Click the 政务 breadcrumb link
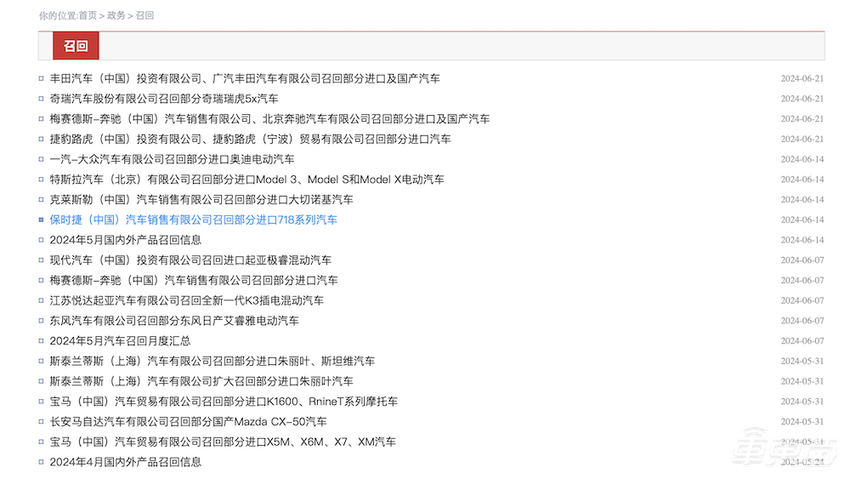Image resolution: width=850 pixels, height=479 pixels. coord(116,16)
